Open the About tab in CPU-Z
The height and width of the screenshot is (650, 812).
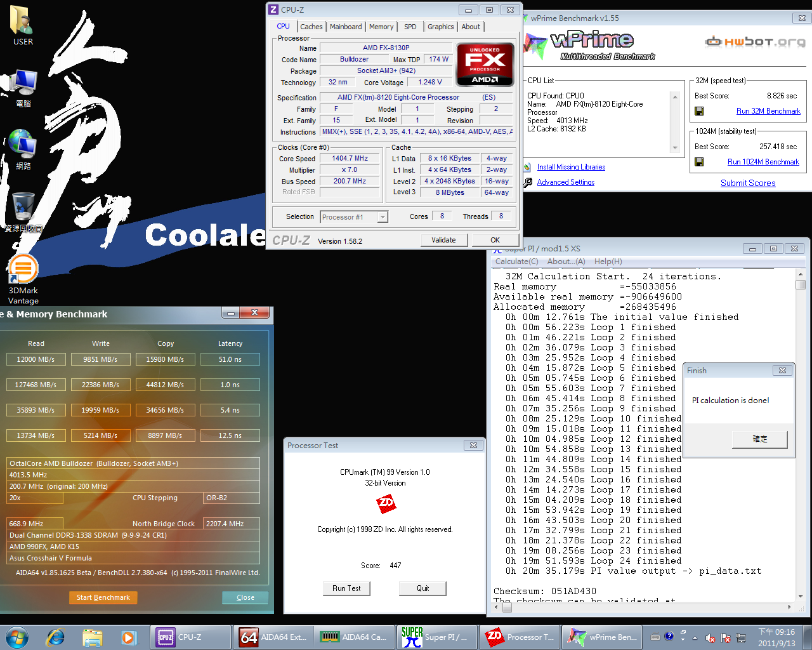[x=471, y=27]
